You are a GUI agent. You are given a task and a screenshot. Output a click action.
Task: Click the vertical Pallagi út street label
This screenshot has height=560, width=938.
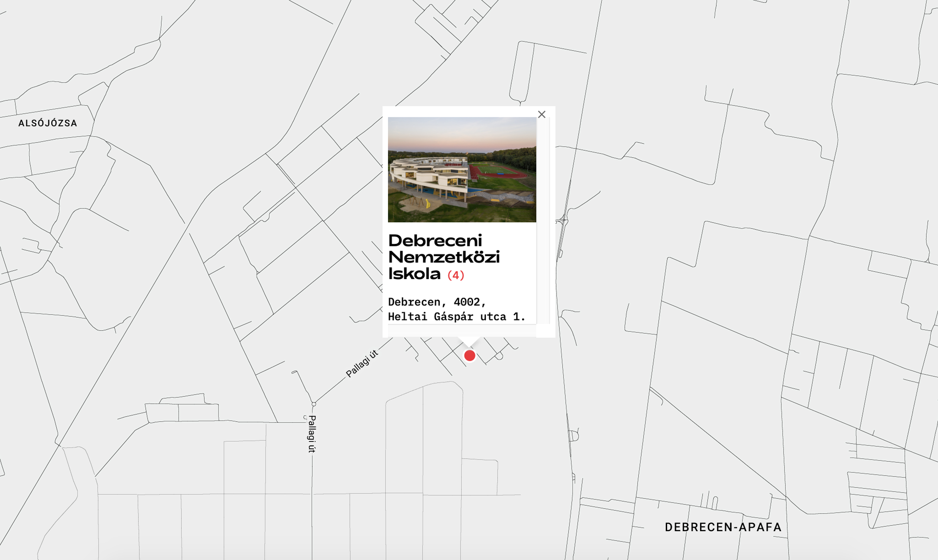[312, 434]
